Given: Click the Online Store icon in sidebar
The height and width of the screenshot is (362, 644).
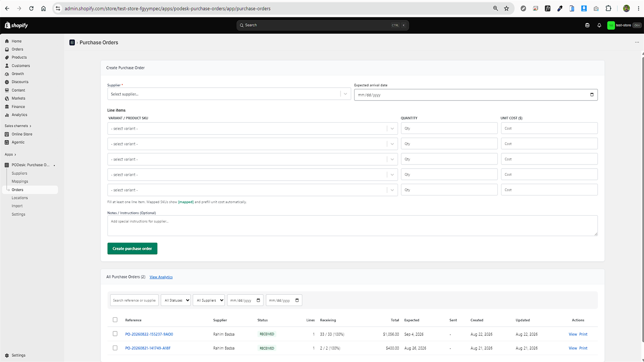Looking at the screenshot, I should (x=7, y=134).
